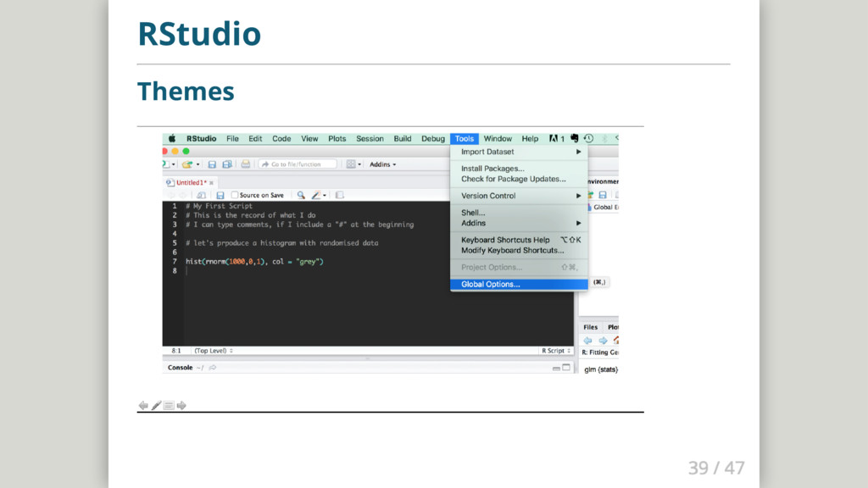868x488 pixels.
Task: Click the Save all documents icon
Action: pyautogui.click(x=227, y=164)
